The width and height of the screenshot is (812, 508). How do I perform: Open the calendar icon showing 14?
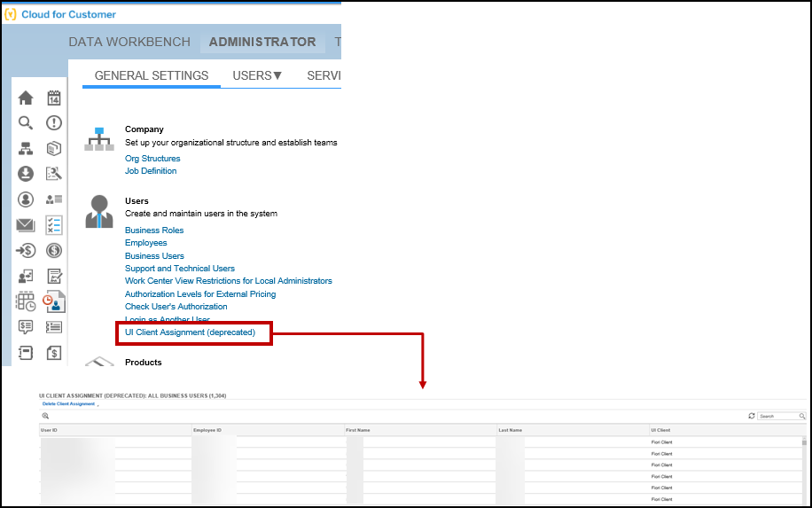coord(54,98)
